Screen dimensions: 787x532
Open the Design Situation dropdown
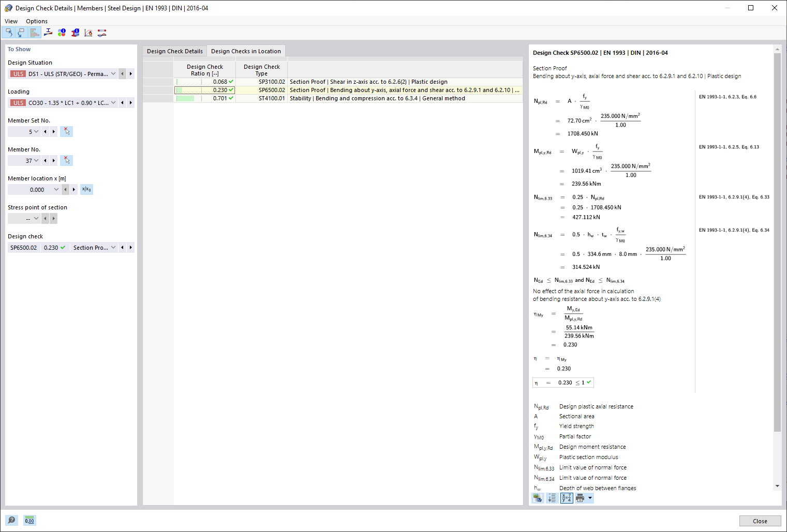click(113, 74)
